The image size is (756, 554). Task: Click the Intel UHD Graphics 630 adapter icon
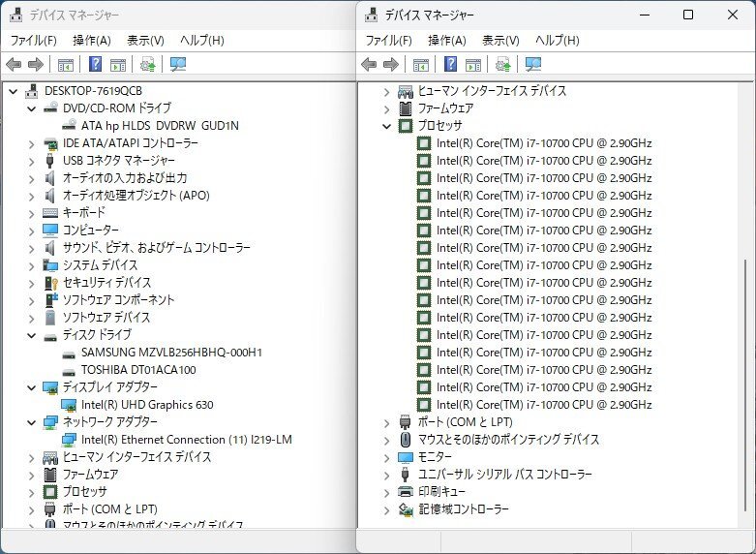tap(69, 405)
